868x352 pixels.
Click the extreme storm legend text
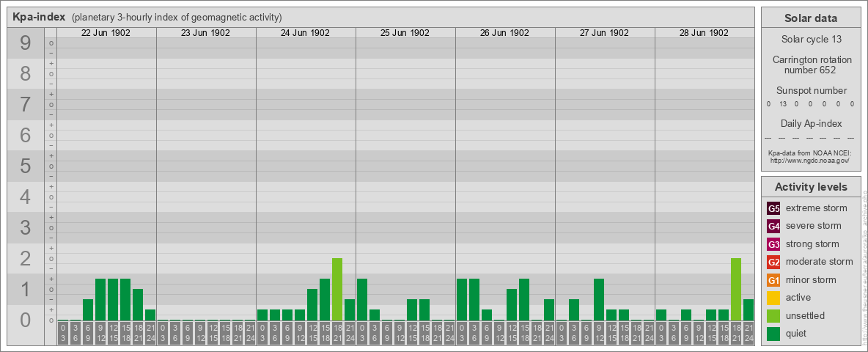coord(817,208)
